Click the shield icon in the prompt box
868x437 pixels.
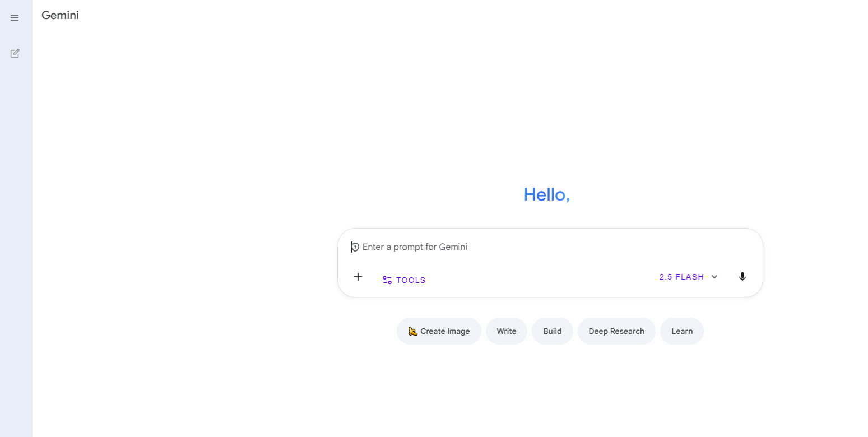(355, 247)
